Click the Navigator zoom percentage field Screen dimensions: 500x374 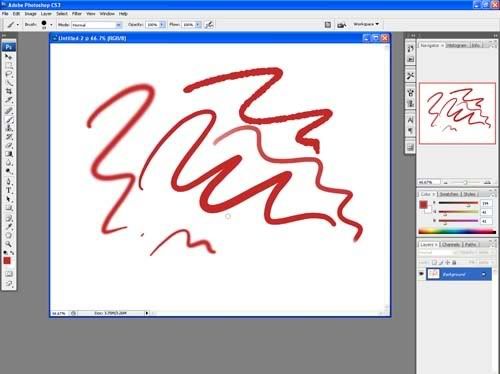[x=429, y=182]
